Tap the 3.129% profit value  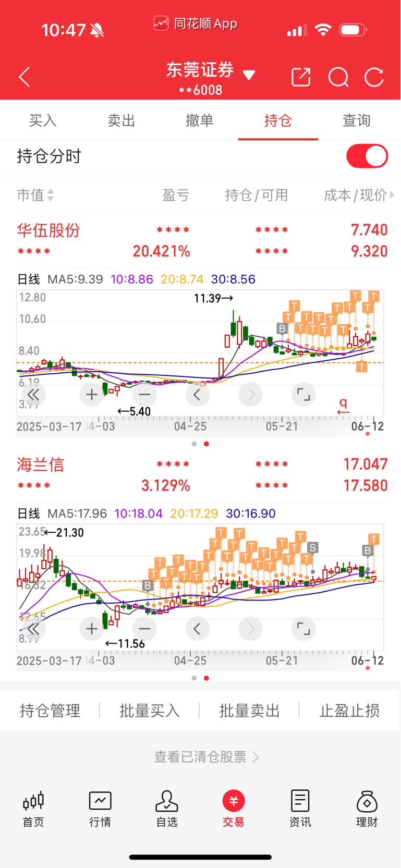click(166, 485)
